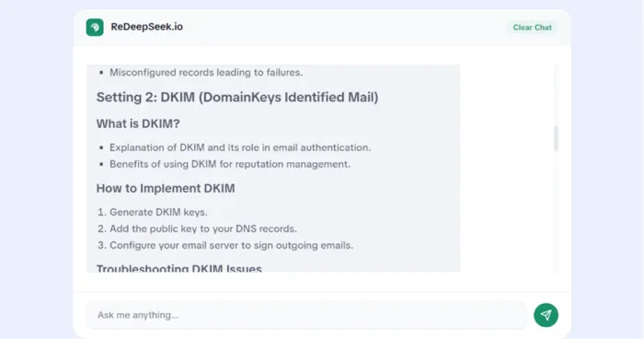The width and height of the screenshot is (644, 339).
Task: Click the What is DKIM? subheading
Action: click(138, 123)
